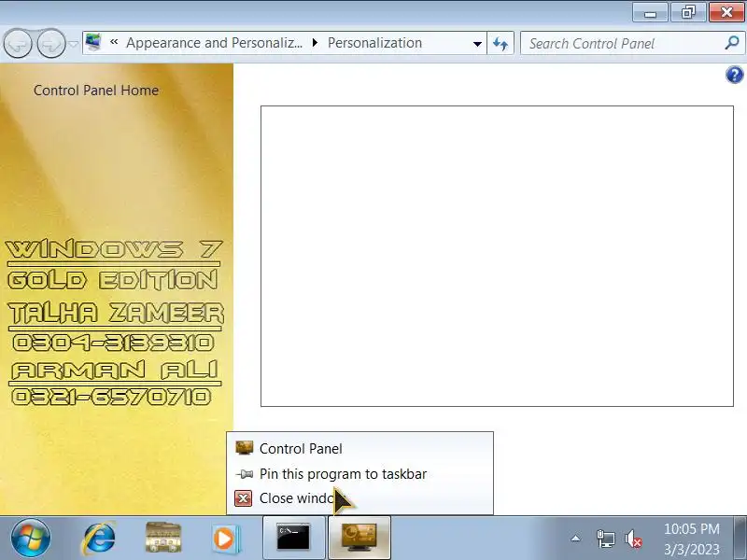747x560 pixels.
Task: Close the Personalization window
Action: tap(726, 12)
